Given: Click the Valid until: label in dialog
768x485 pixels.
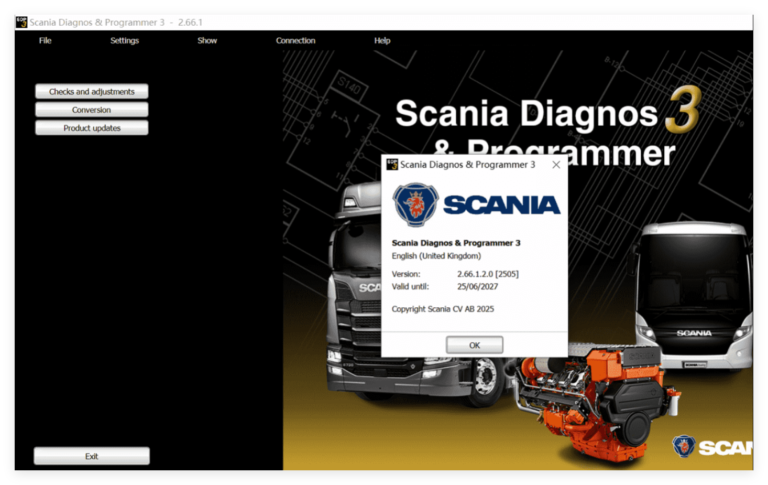Looking at the screenshot, I should tap(410, 287).
